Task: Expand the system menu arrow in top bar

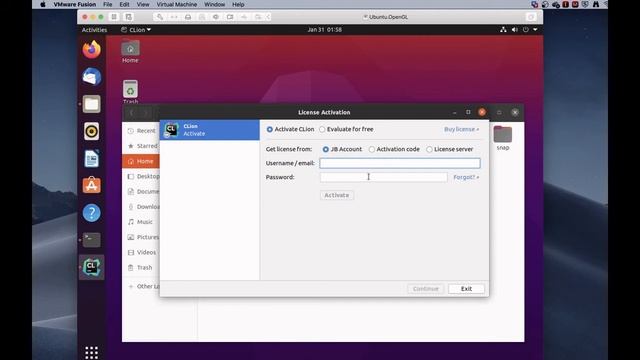Action: (x=535, y=30)
